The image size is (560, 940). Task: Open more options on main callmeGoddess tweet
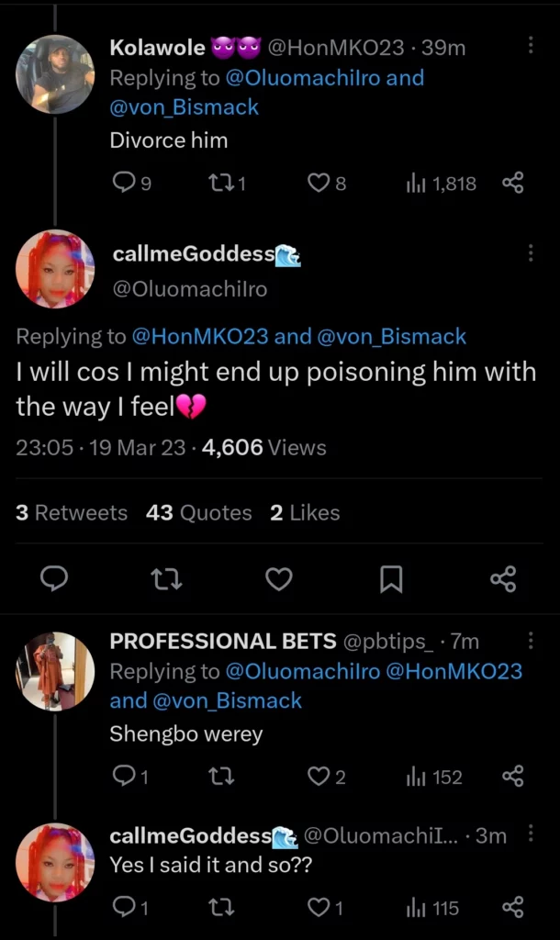pyautogui.click(x=531, y=253)
